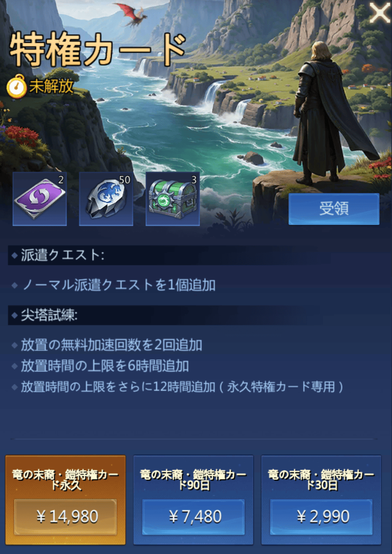Select the purple refresh card reward icon

coord(39,199)
